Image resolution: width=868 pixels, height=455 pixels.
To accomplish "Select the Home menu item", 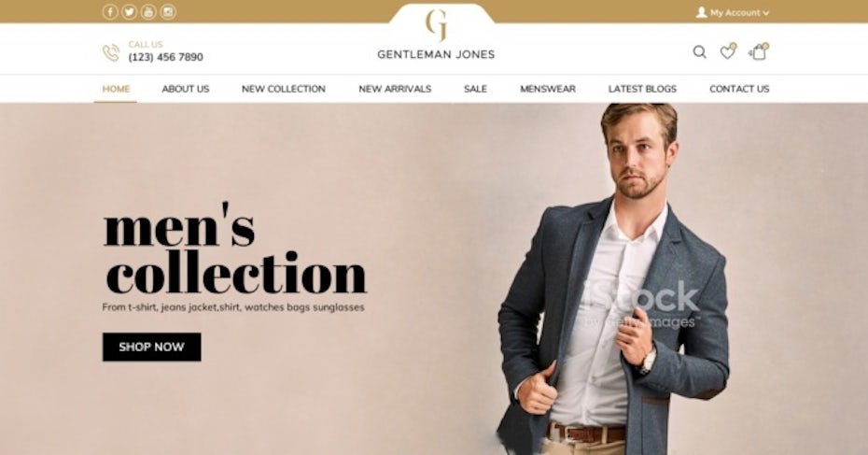I will tap(117, 89).
